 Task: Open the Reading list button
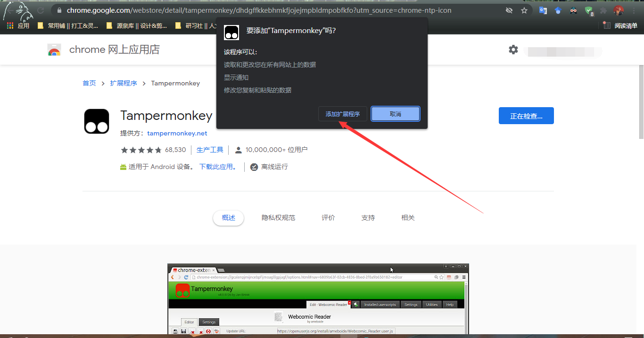pos(620,25)
